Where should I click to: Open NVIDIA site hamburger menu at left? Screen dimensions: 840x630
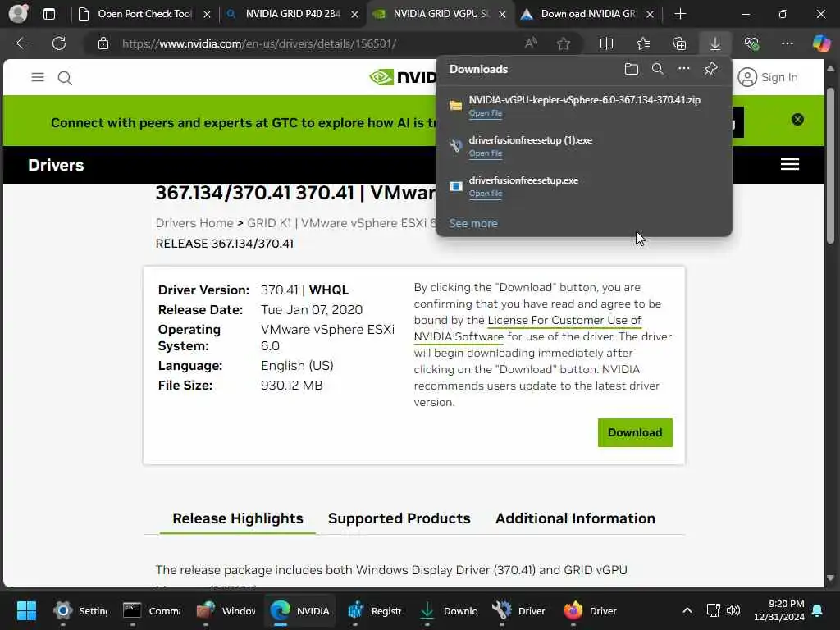38,78
